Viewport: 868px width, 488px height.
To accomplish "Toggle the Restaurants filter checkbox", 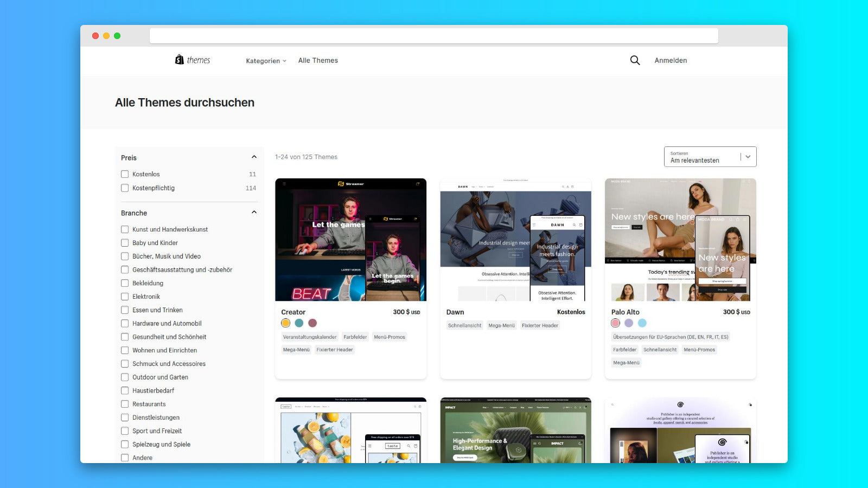I will coord(125,404).
